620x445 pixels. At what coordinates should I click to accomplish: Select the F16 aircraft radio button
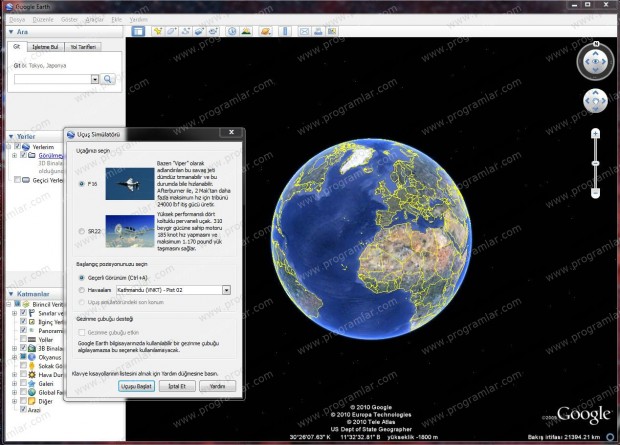pyautogui.click(x=82, y=184)
